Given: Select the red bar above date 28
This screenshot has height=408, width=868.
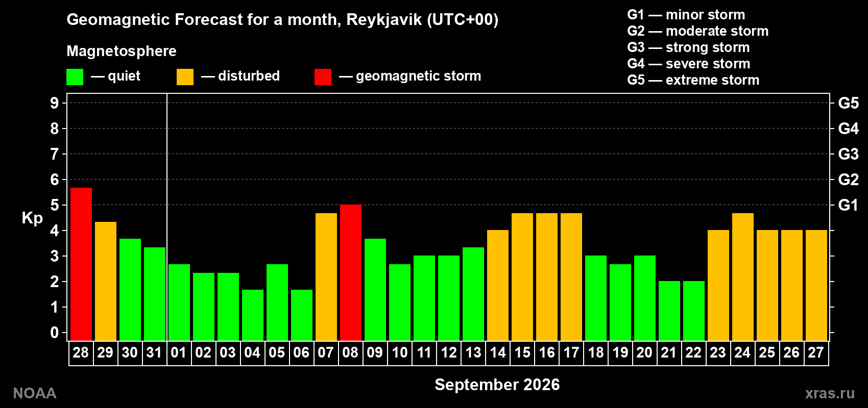Looking at the screenshot, I should pyautogui.click(x=81, y=264).
